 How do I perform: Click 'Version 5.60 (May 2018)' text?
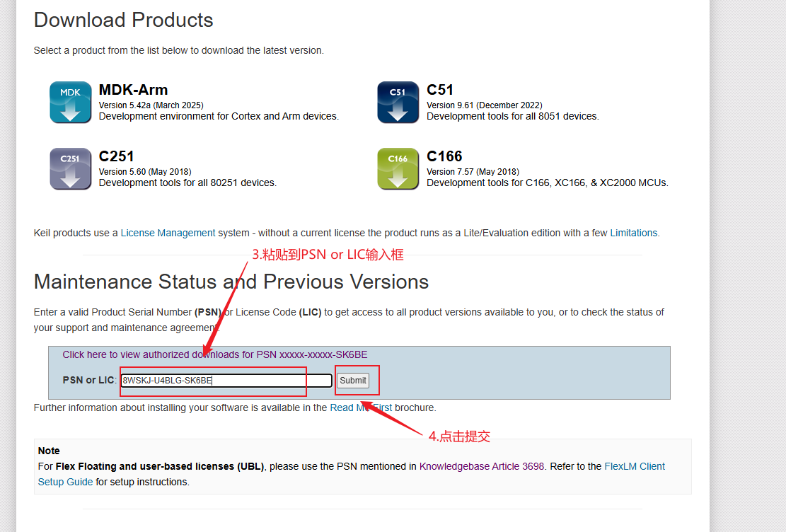pyautogui.click(x=145, y=172)
